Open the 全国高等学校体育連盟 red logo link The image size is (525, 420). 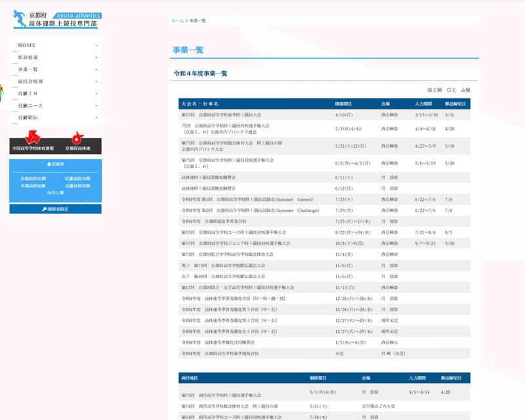click(x=32, y=140)
